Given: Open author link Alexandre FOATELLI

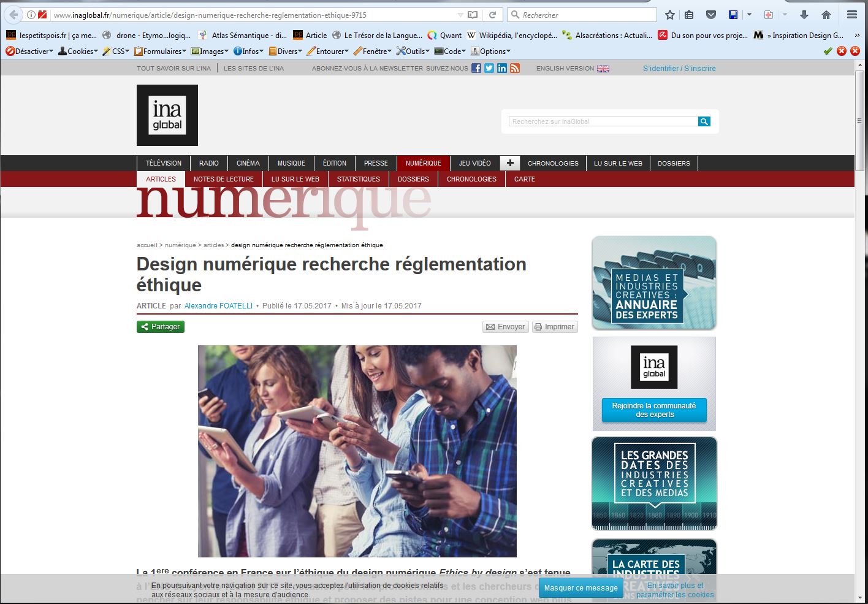Looking at the screenshot, I should click(218, 306).
